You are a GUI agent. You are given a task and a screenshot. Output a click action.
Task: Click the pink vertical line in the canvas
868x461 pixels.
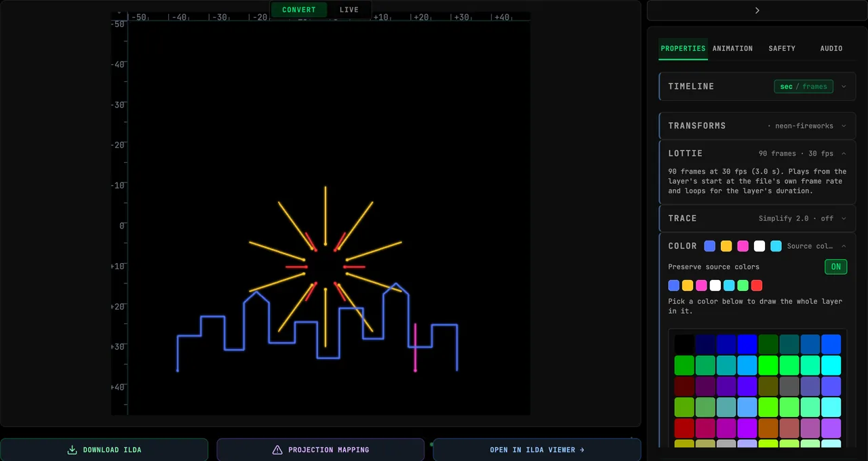pos(415,347)
